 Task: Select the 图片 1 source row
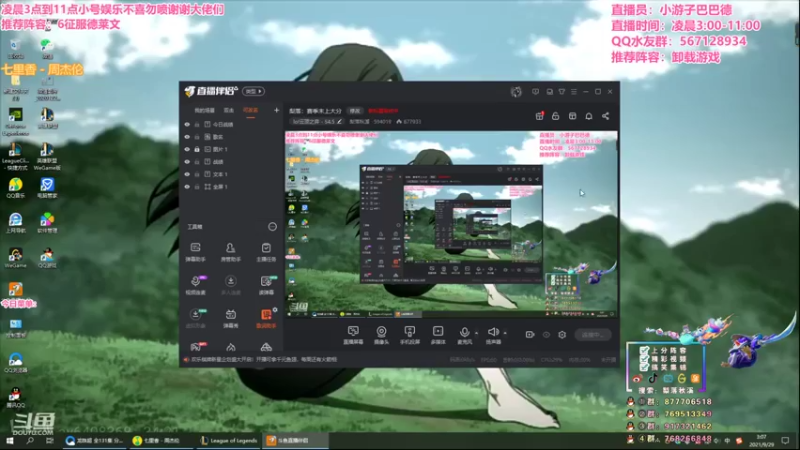click(x=231, y=149)
